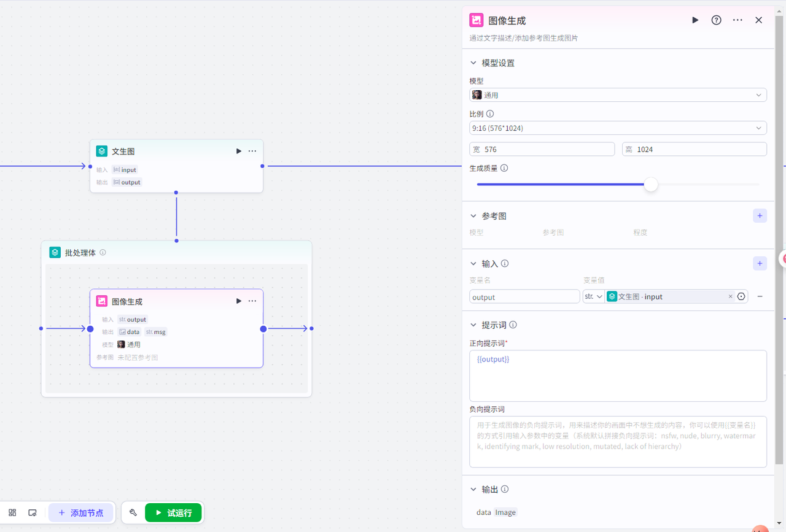Screen dimensions: 786x532
Task: Close the 图像生成 settings panel
Action: (758, 20)
